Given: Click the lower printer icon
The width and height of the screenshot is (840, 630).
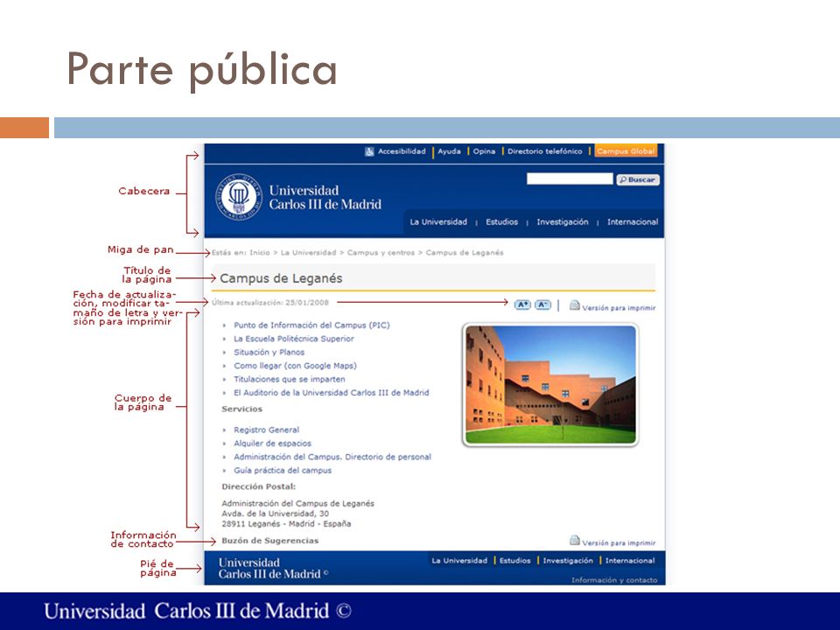Looking at the screenshot, I should [574, 540].
